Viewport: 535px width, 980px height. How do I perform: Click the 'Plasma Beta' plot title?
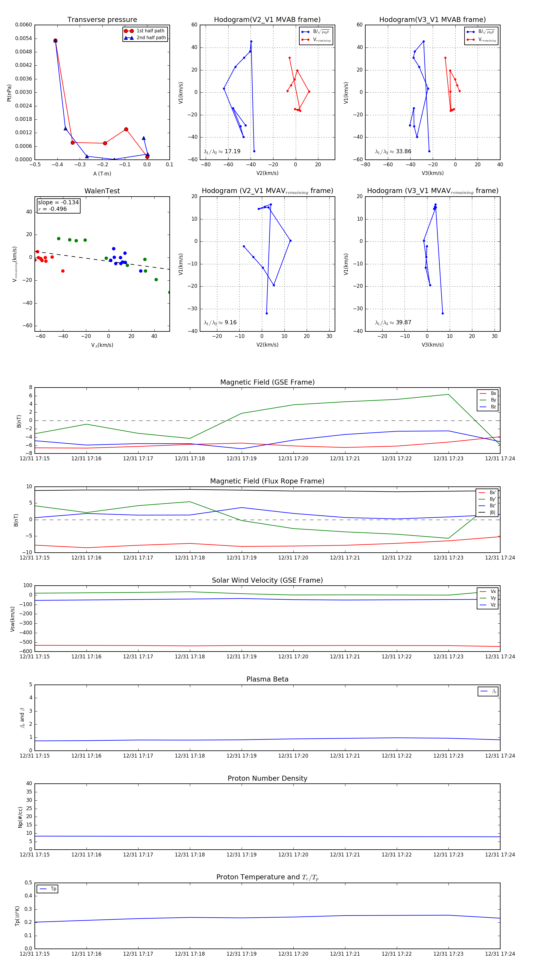[x=267, y=679]
